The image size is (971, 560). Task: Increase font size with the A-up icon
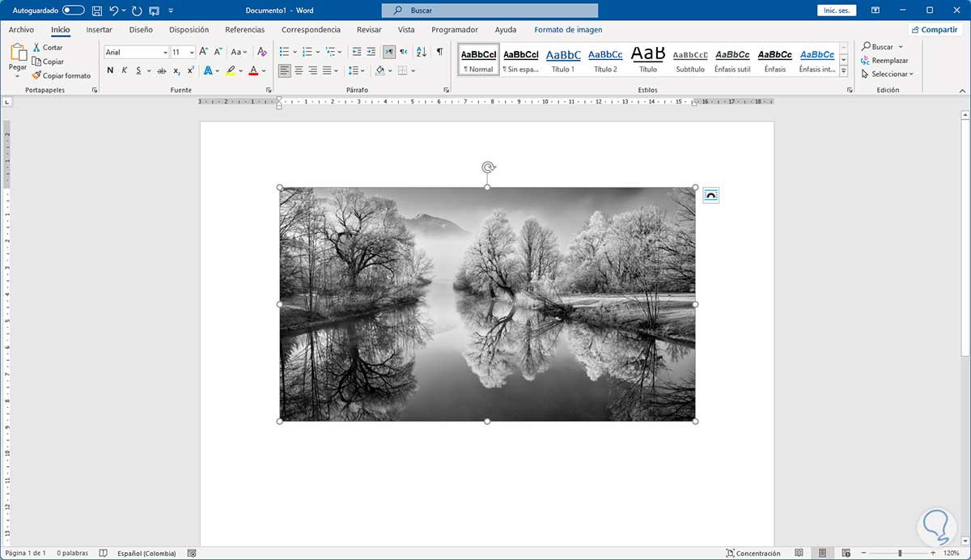[x=204, y=52]
